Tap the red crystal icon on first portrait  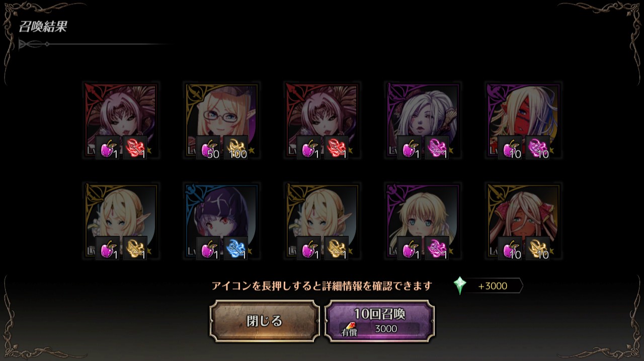click(135, 148)
